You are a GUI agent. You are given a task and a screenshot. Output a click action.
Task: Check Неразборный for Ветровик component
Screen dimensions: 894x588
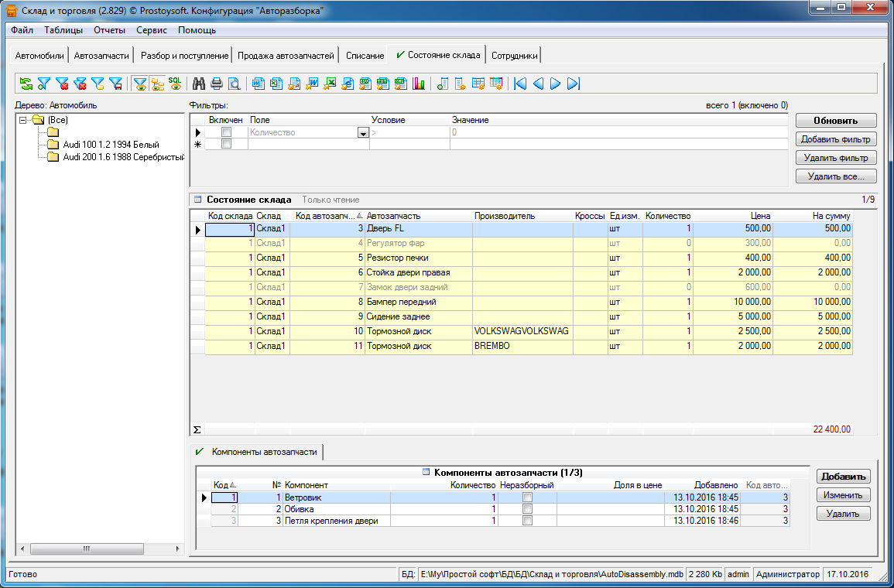(x=527, y=497)
